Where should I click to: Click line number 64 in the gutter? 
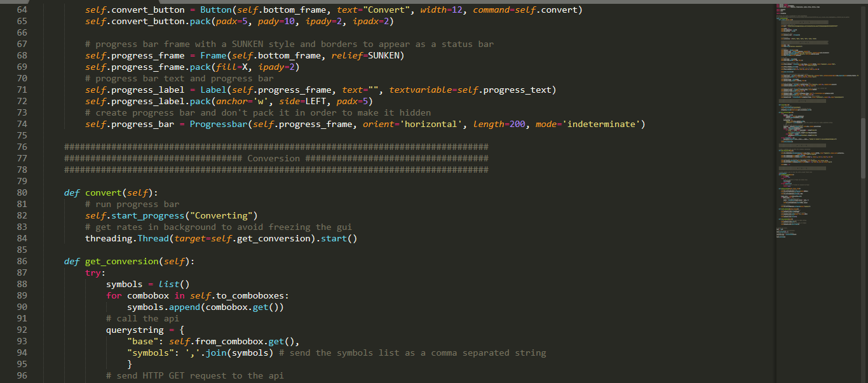22,9
